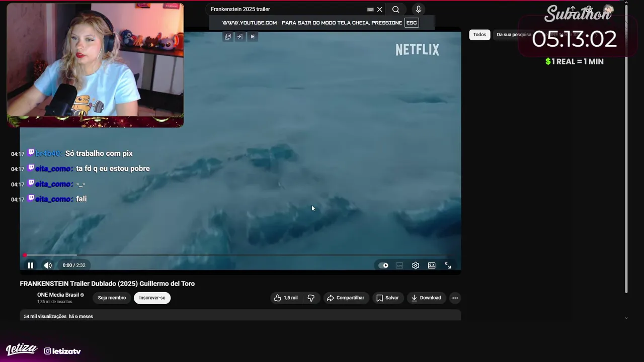
Task: Click the video progress bar
Action: click(x=240, y=255)
